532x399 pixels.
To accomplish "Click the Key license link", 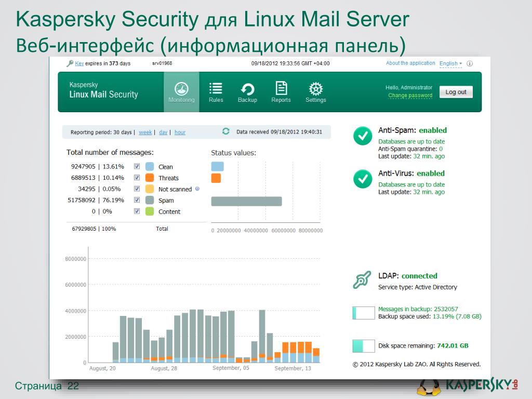I will 79,63.
